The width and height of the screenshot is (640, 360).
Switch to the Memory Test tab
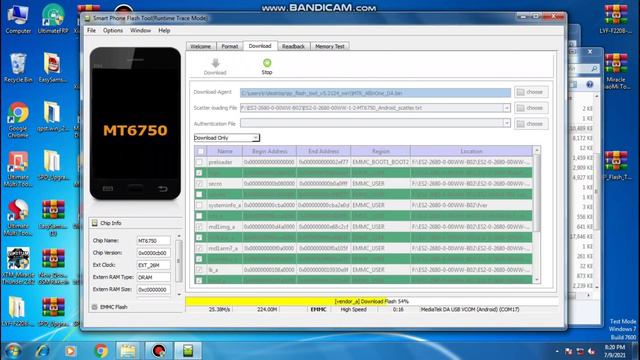[x=330, y=47]
